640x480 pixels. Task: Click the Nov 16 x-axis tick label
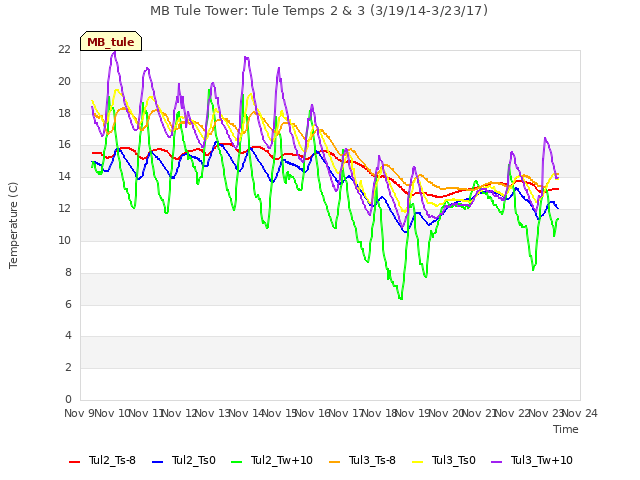[x=313, y=413]
